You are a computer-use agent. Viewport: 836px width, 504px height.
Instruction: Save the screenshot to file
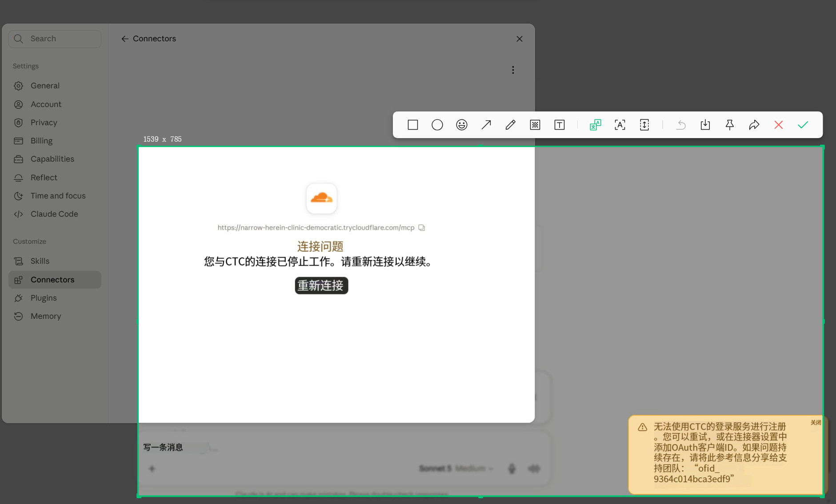tap(705, 125)
